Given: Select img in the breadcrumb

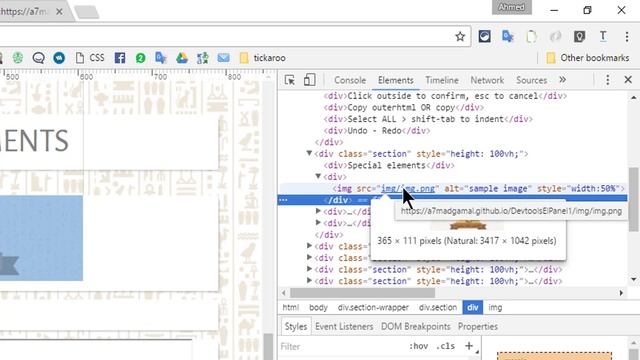Looking at the screenshot, I should point(495,307).
